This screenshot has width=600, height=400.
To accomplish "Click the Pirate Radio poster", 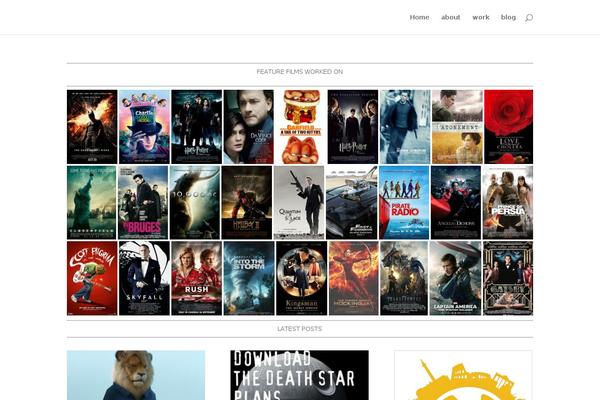I will coord(404,202).
